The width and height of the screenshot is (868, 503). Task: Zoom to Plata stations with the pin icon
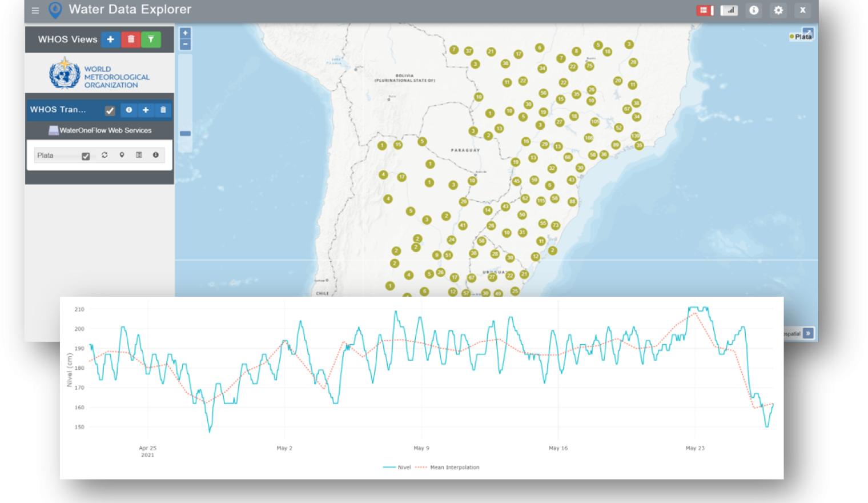[x=122, y=155]
